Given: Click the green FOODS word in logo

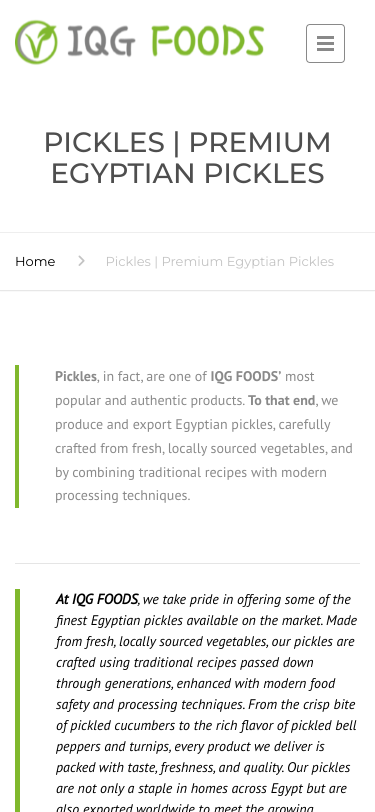Looking at the screenshot, I should 208,41.
